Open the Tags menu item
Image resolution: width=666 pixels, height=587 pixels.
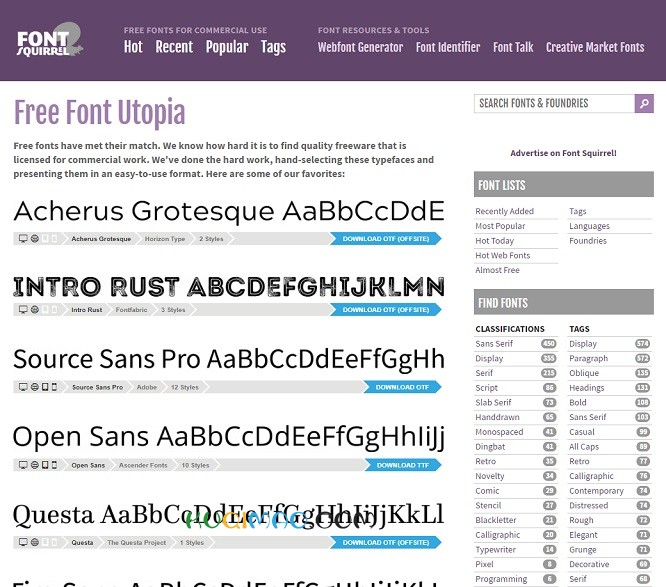coord(273,47)
